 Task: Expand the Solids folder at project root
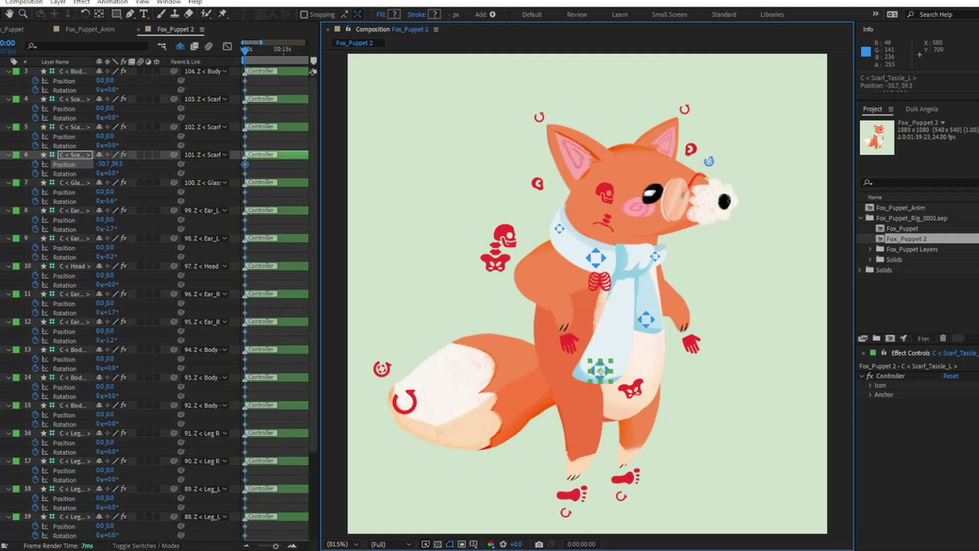(861, 270)
